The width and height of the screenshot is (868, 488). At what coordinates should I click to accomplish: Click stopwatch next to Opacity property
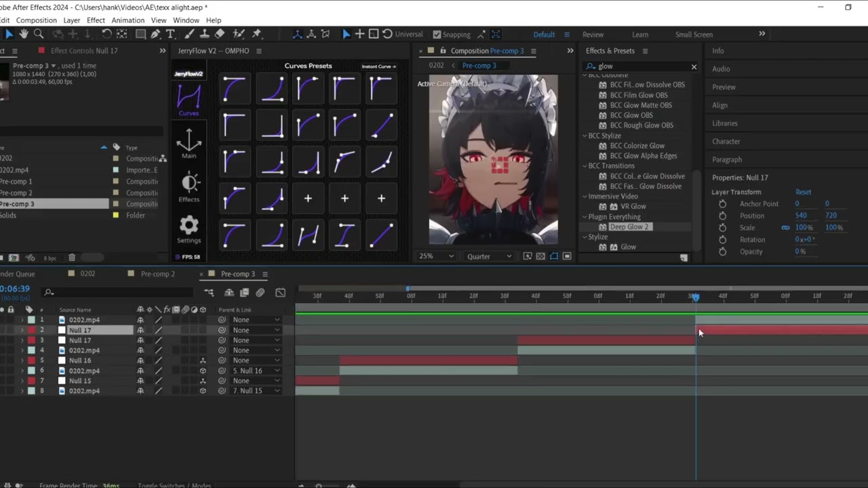point(722,251)
